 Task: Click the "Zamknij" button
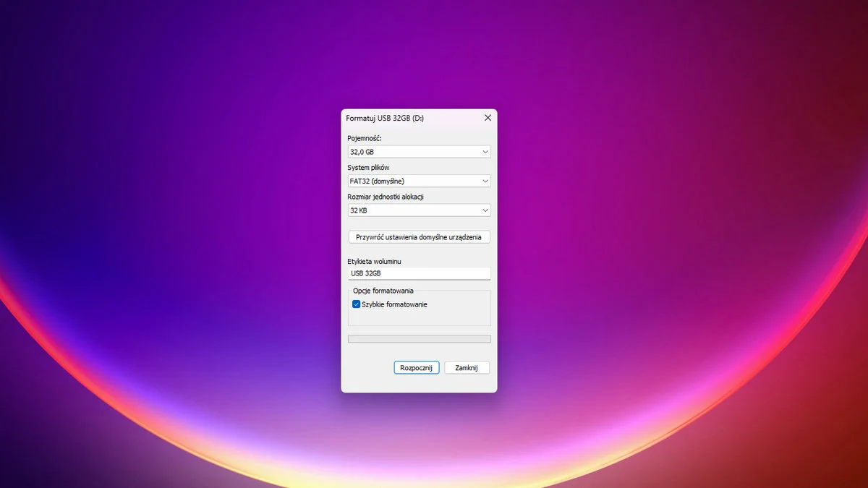click(467, 367)
